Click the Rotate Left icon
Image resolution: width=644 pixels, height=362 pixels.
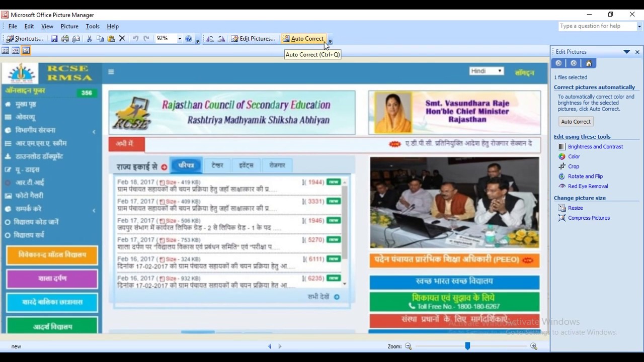point(210,39)
